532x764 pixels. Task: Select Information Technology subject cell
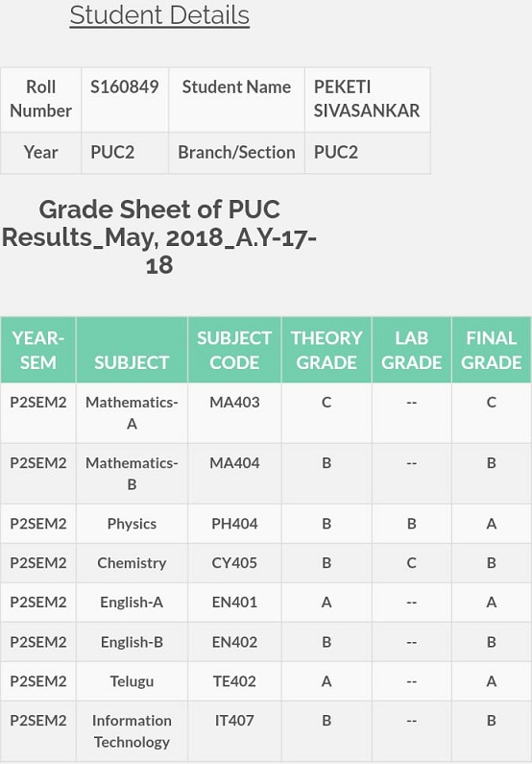(x=132, y=731)
